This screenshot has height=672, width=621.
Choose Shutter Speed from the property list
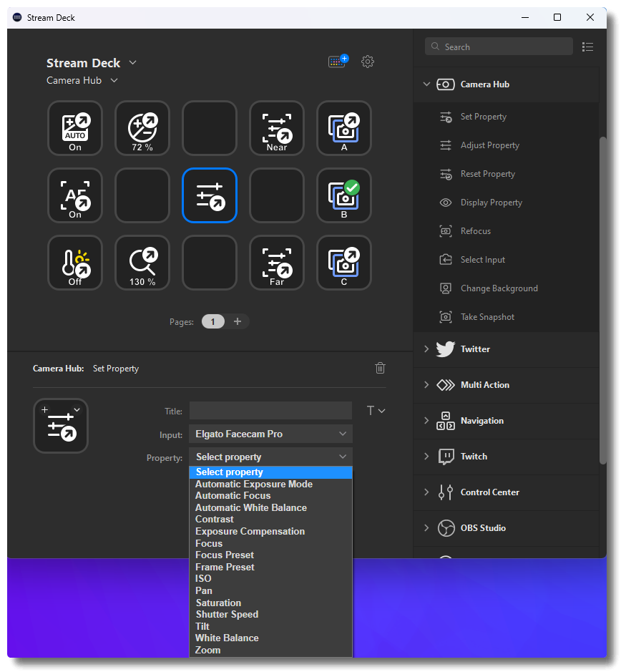point(227,614)
